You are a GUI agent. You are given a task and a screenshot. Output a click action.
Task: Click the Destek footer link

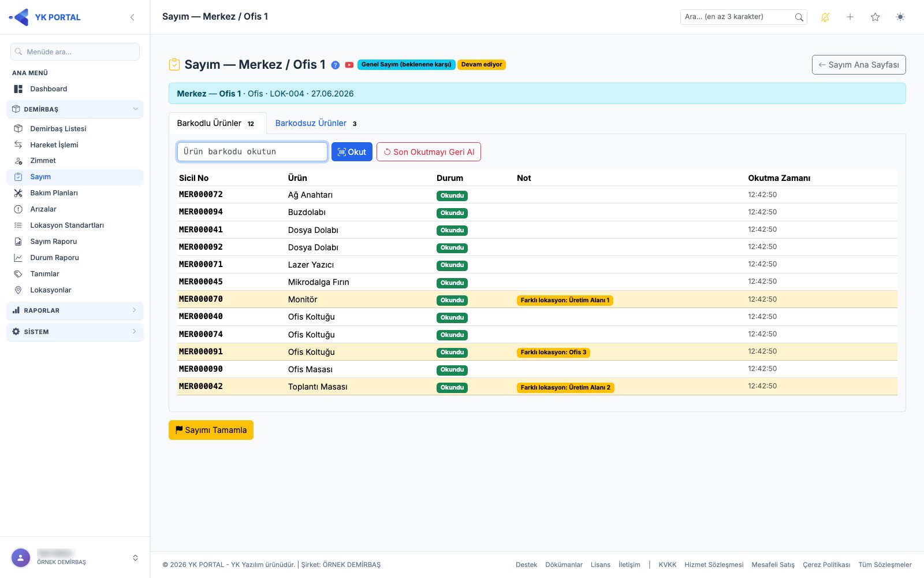[x=526, y=565]
